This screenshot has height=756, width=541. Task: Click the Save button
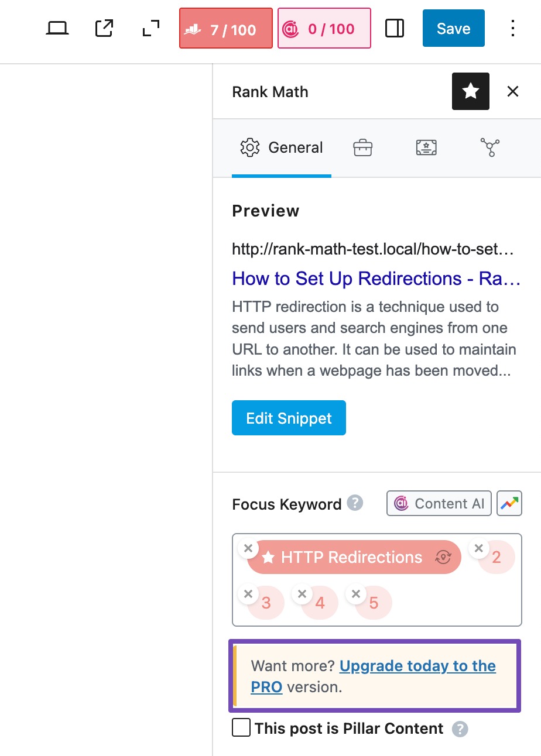[453, 28]
